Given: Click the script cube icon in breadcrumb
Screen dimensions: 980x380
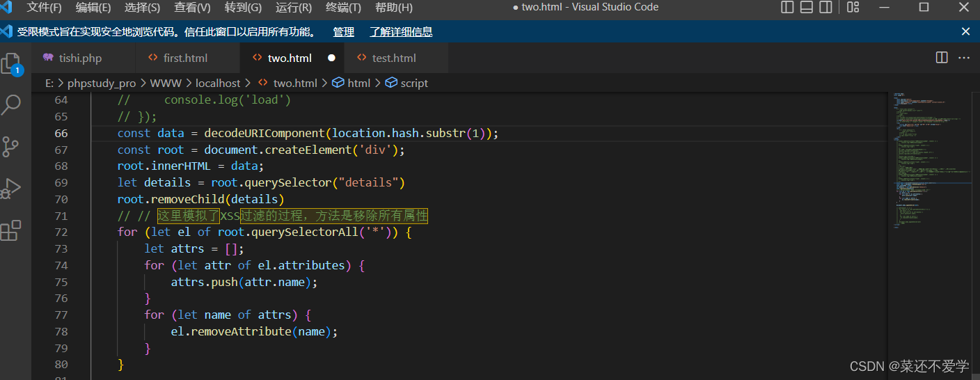Looking at the screenshot, I should [x=391, y=83].
